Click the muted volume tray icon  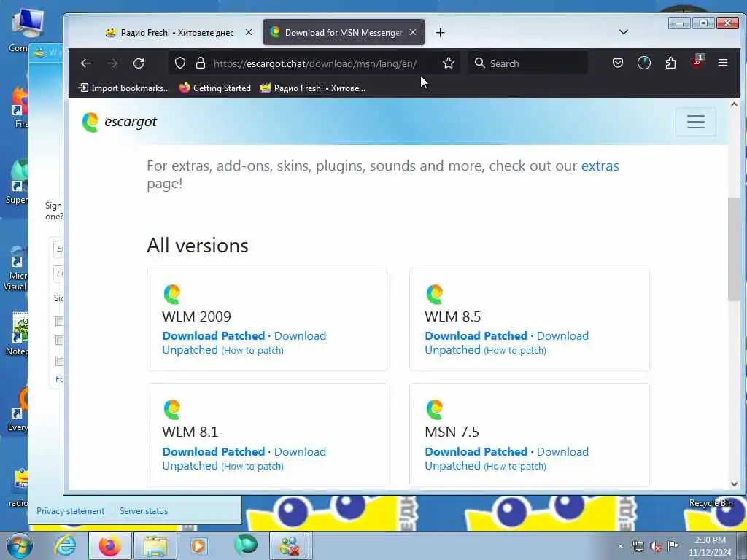tap(656, 547)
